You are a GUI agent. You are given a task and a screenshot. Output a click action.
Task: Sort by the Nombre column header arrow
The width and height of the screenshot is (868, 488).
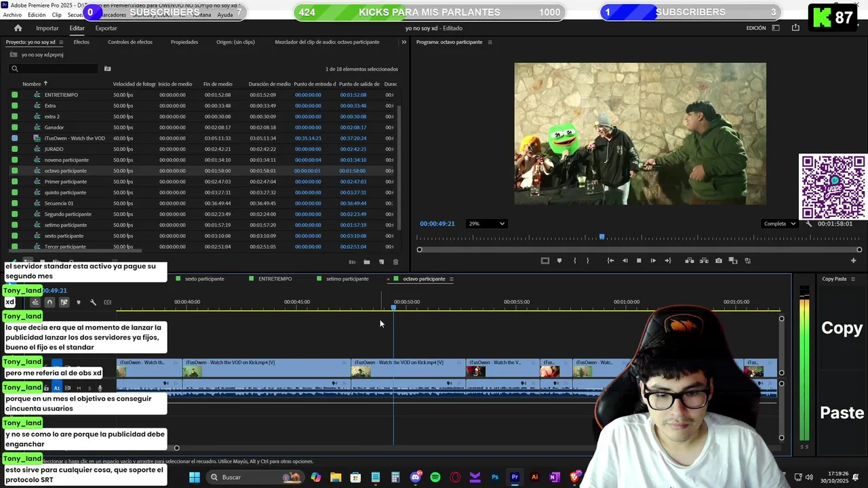[x=45, y=83]
